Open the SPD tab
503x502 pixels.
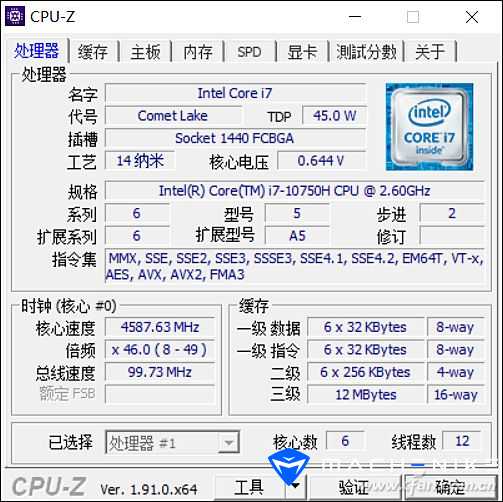pos(249,52)
